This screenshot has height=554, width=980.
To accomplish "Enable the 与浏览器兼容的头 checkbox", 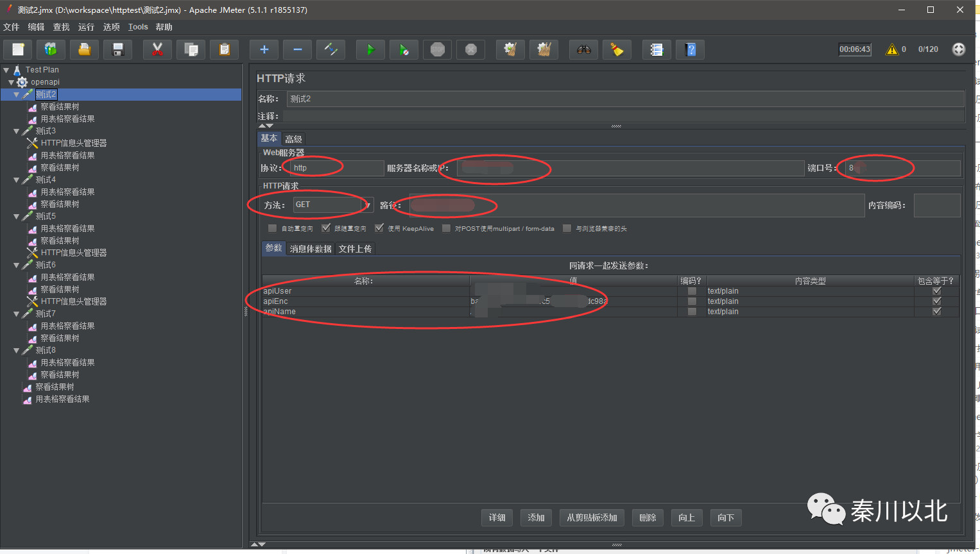I will (567, 228).
